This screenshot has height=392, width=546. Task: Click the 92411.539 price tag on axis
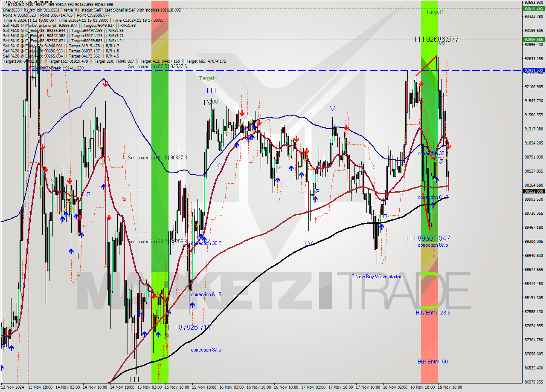pyautogui.click(x=533, y=70)
